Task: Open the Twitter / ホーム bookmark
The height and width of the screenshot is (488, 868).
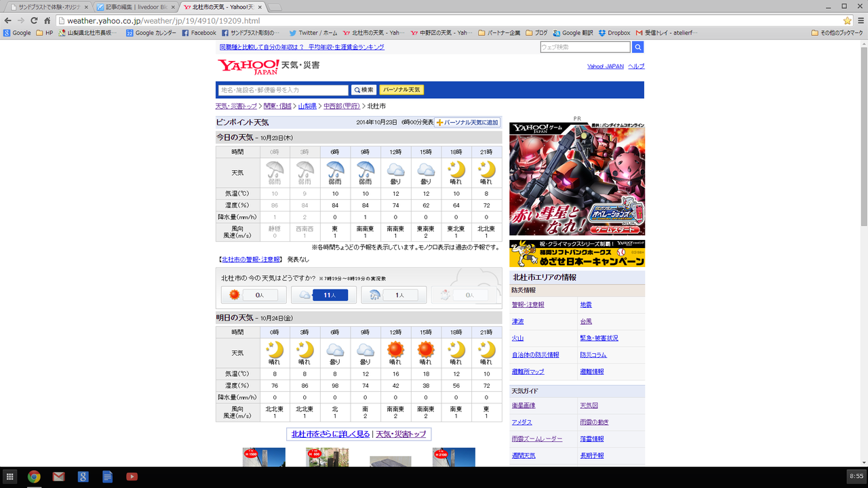Action: [313, 33]
